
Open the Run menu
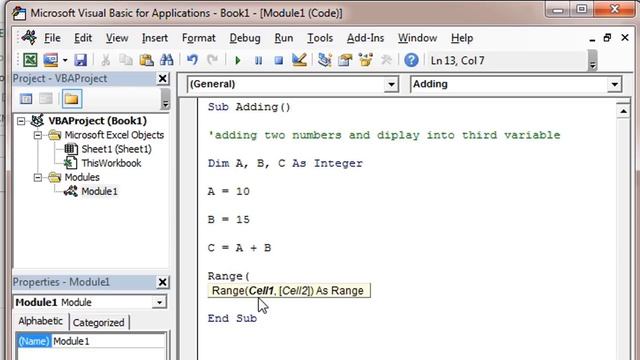(x=284, y=38)
